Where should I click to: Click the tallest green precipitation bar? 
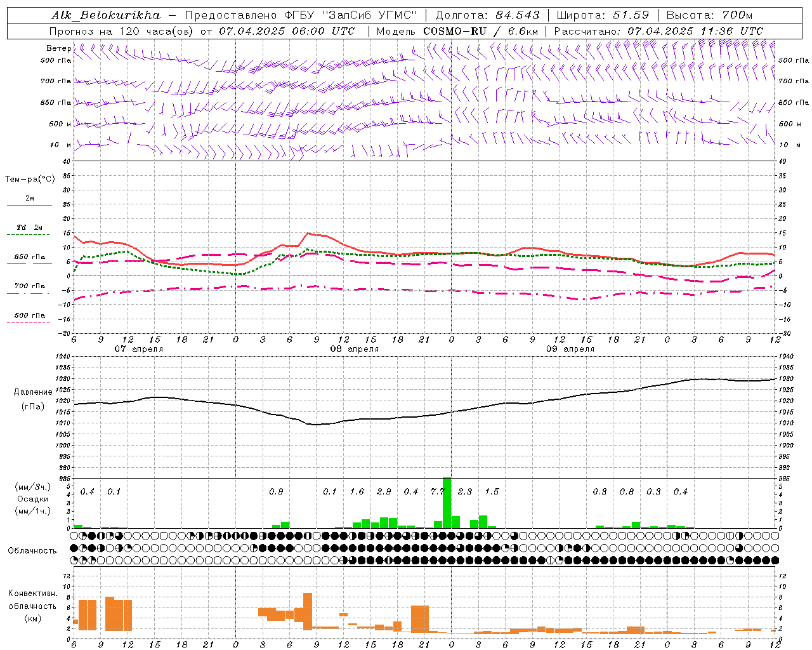[x=447, y=503]
